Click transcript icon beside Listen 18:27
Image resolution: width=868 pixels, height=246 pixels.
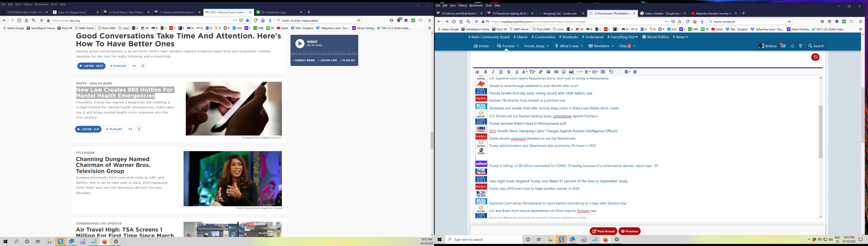pyautogui.click(x=143, y=65)
